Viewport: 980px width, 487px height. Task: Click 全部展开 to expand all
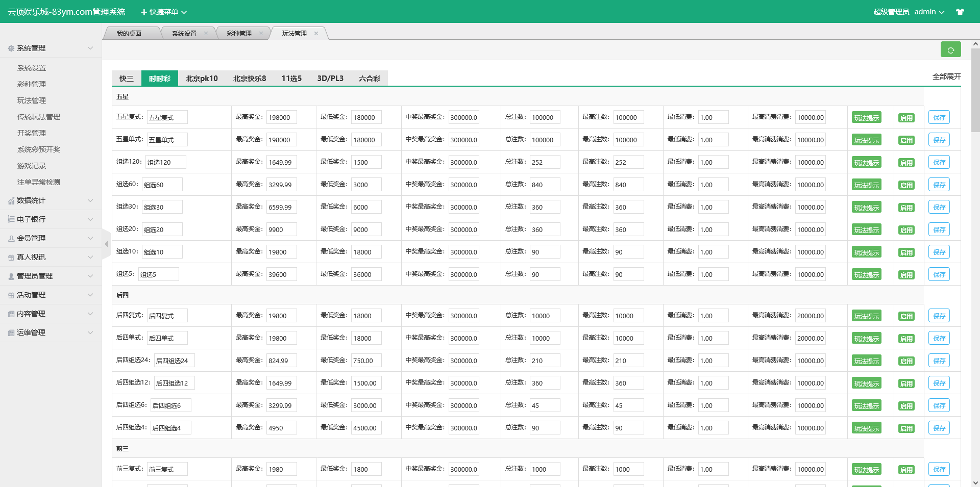pyautogui.click(x=946, y=76)
